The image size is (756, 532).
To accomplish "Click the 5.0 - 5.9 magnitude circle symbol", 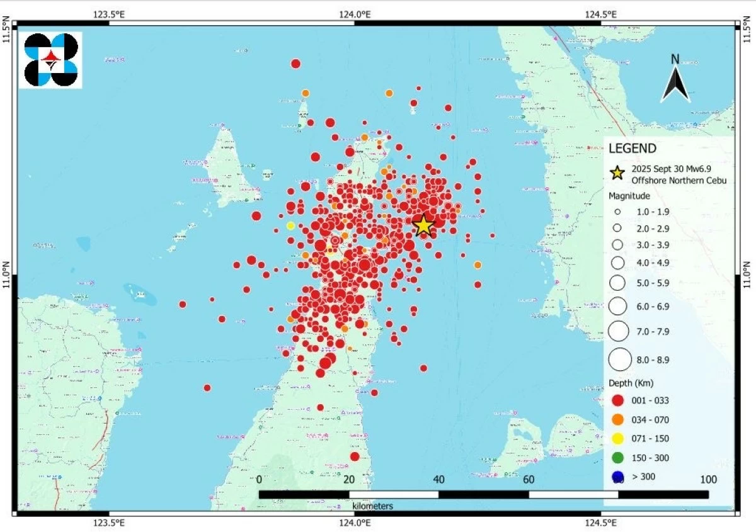I will coord(618,283).
